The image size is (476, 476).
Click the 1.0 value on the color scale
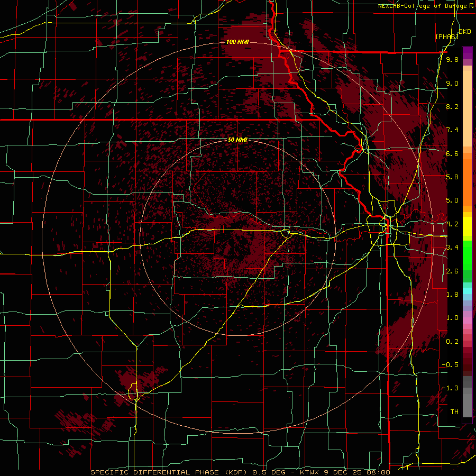point(452,318)
